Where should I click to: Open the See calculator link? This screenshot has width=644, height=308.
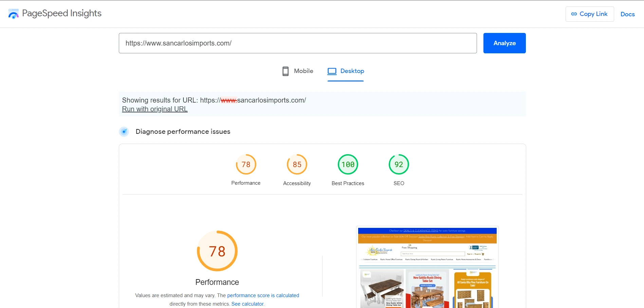(x=247, y=304)
